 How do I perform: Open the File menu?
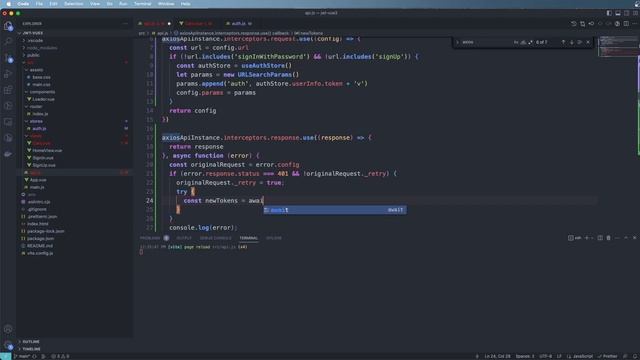pyautogui.click(x=39, y=4)
